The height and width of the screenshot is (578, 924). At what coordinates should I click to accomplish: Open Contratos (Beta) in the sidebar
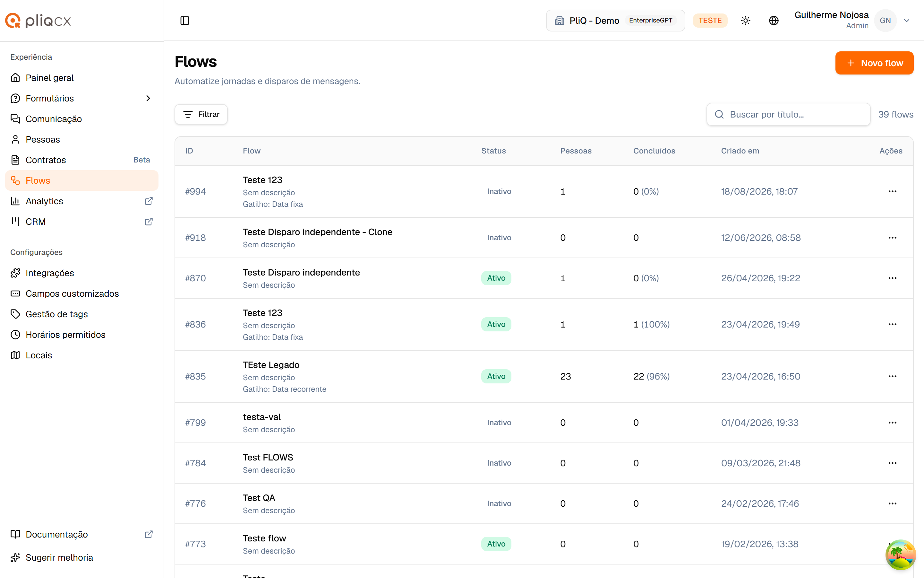point(82,160)
